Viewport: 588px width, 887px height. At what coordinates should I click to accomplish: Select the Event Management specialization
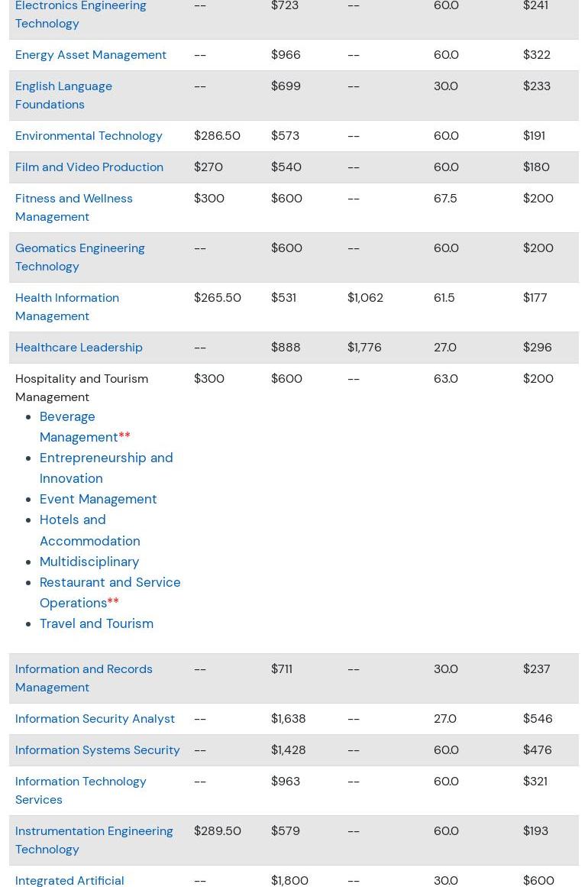tap(98, 499)
